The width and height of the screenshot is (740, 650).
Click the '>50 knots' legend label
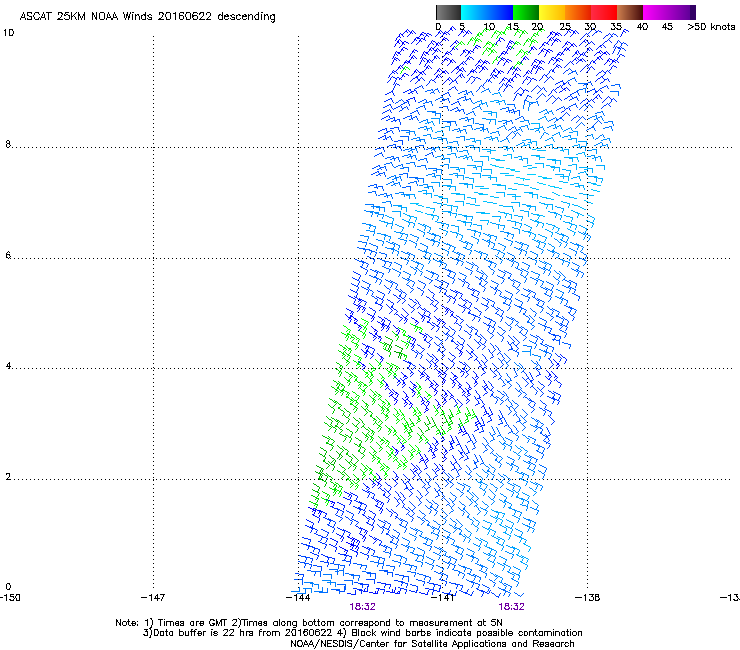pyautogui.click(x=711, y=27)
